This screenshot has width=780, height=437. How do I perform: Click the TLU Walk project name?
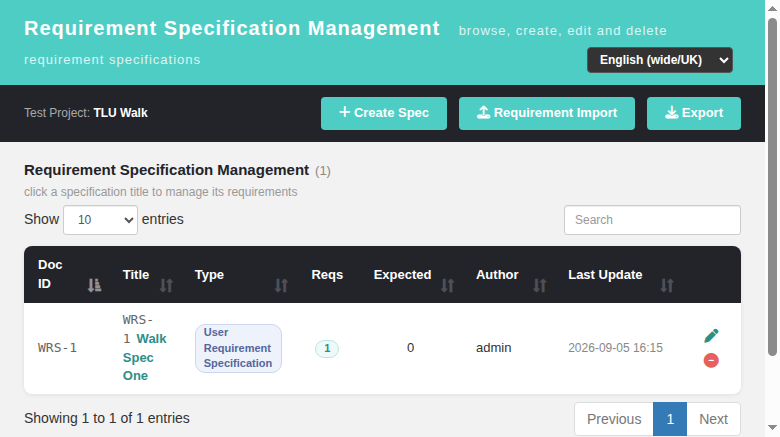pyautogui.click(x=120, y=113)
